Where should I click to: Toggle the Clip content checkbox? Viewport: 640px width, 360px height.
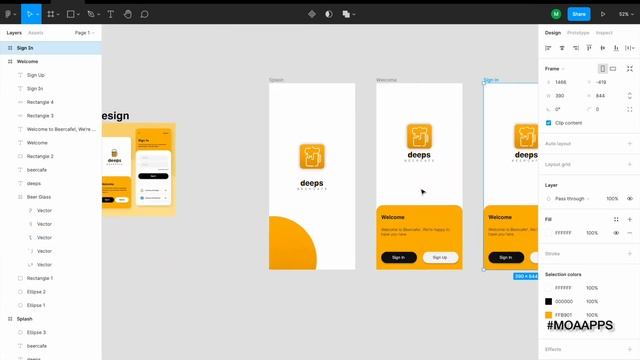pos(549,123)
